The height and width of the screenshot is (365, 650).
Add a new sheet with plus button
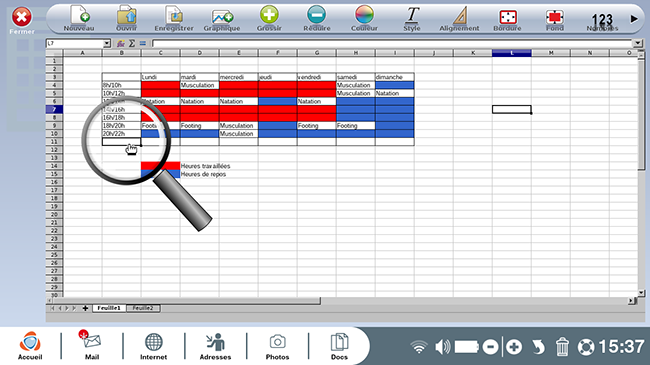click(85, 308)
